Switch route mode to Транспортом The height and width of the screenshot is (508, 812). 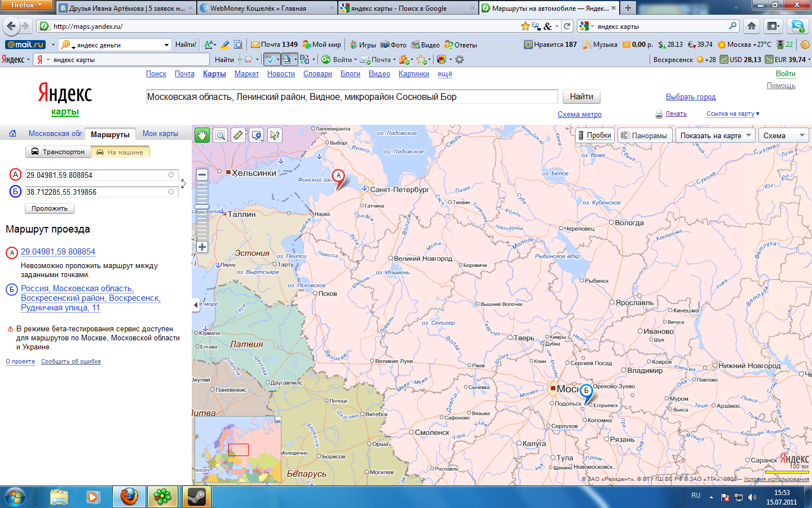pyautogui.click(x=58, y=152)
